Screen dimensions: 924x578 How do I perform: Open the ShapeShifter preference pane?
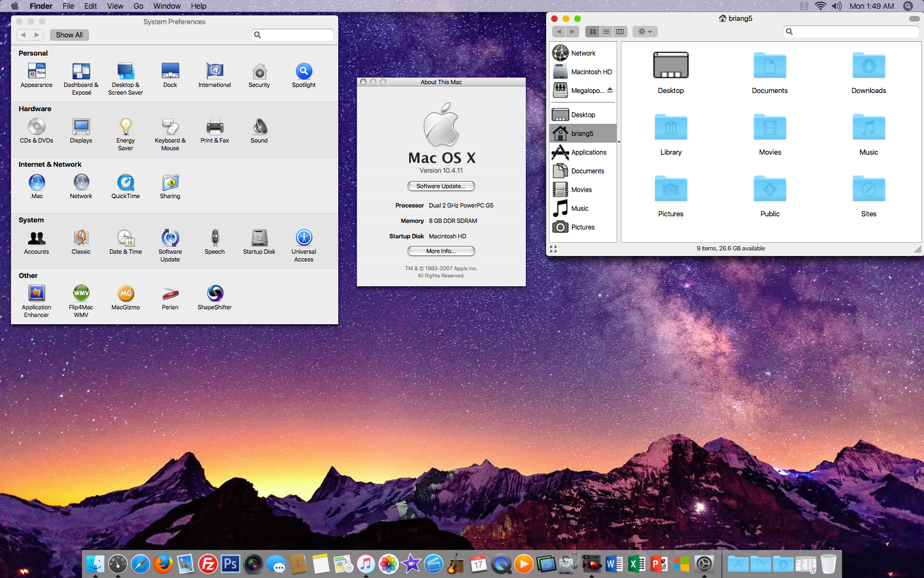[x=215, y=298]
